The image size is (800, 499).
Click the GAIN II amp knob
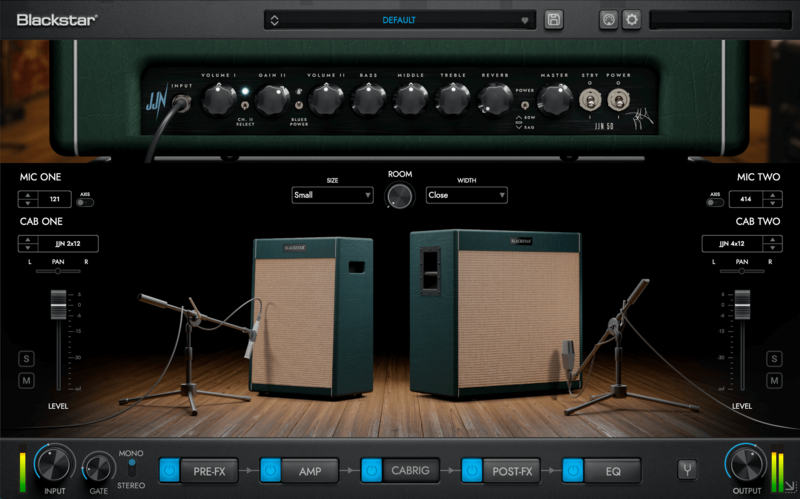pyautogui.click(x=271, y=100)
